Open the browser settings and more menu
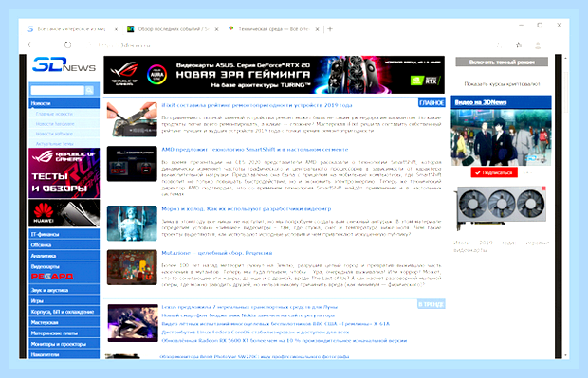The image size is (588, 378). pyautogui.click(x=558, y=45)
